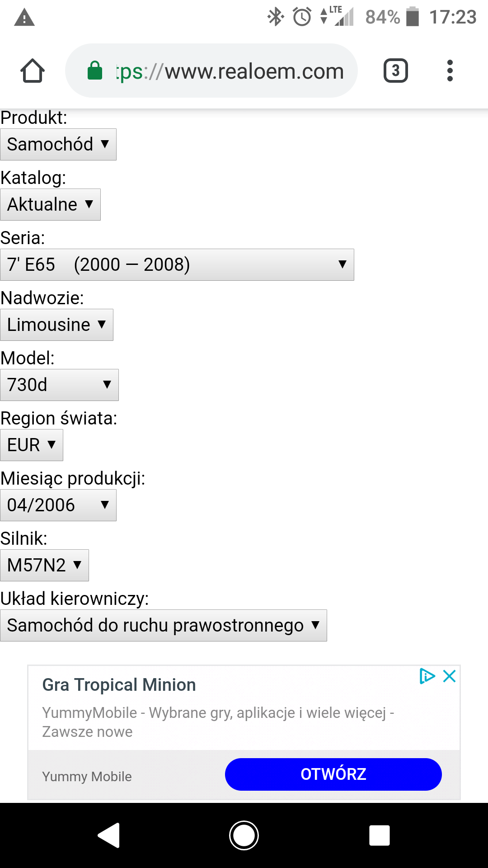Open the Seria dropdown showing 7' E65
This screenshot has height=868, width=488.
[x=177, y=265]
